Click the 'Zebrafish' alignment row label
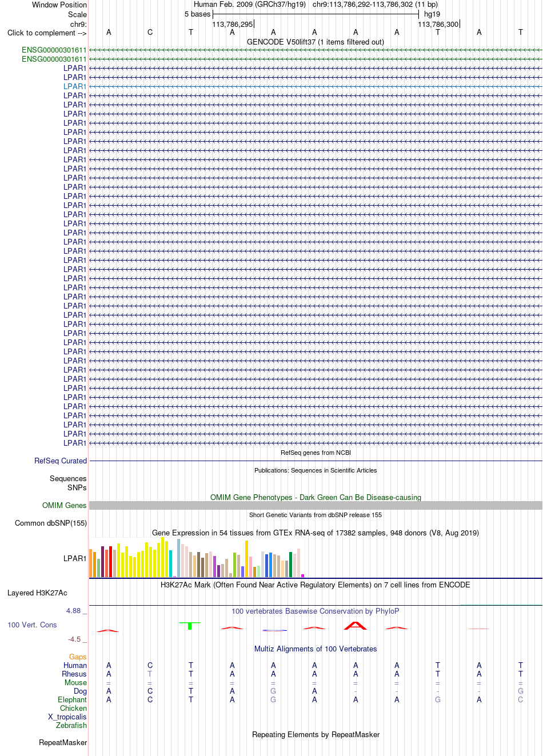Viewport: 543px width, 756px height. 71,725
